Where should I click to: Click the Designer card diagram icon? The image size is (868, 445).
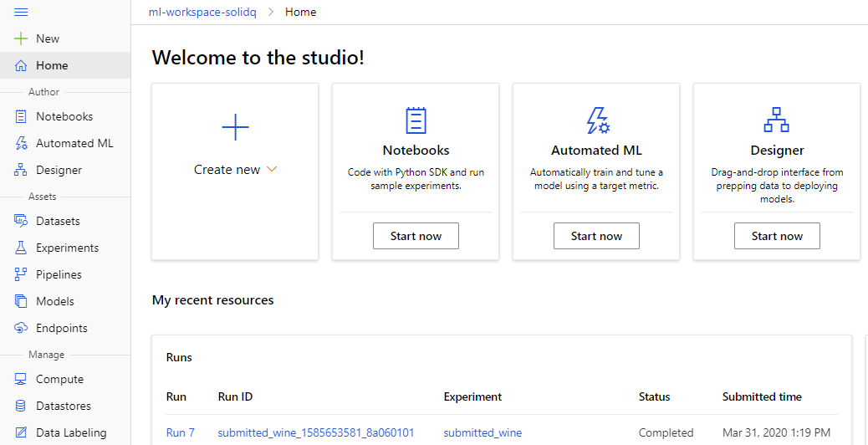(777, 120)
